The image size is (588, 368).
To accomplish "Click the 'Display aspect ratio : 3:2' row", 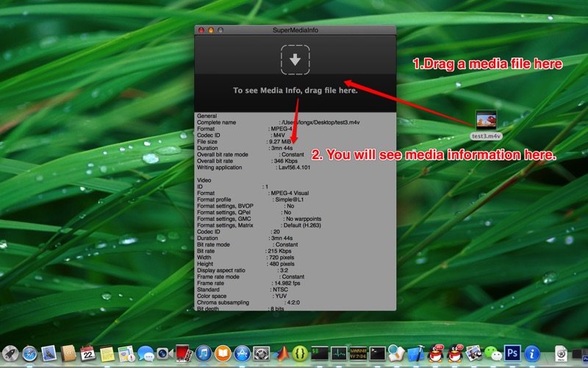I will [243, 270].
